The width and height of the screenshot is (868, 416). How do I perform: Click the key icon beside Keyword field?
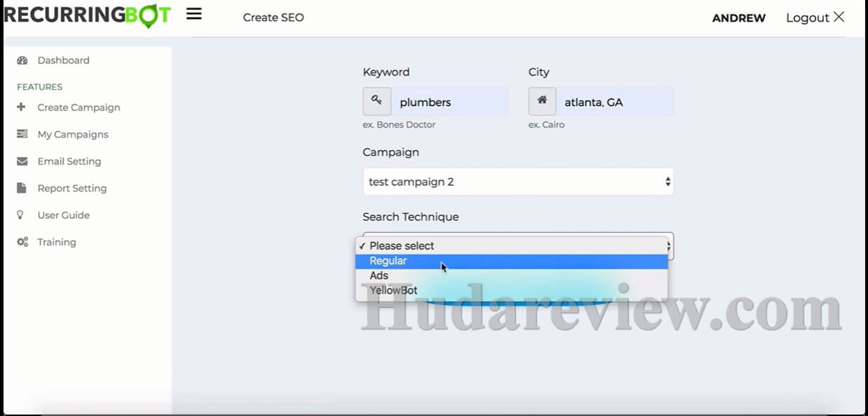pos(377,102)
